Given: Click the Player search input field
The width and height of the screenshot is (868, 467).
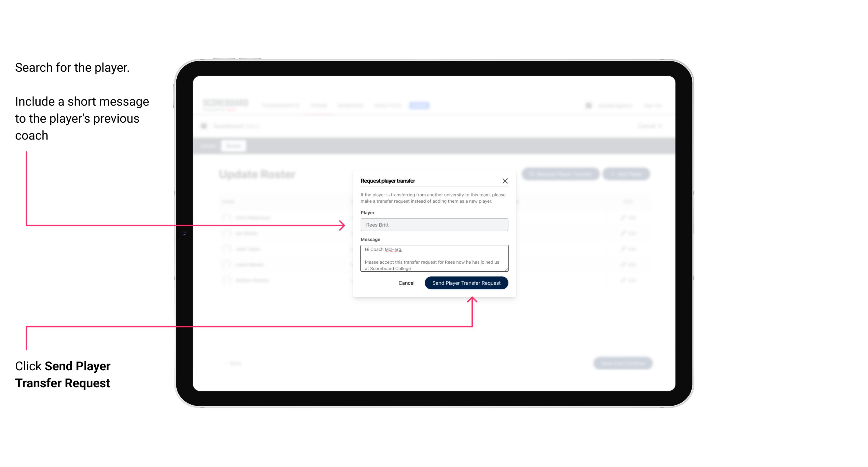Looking at the screenshot, I should click(434, 224).
